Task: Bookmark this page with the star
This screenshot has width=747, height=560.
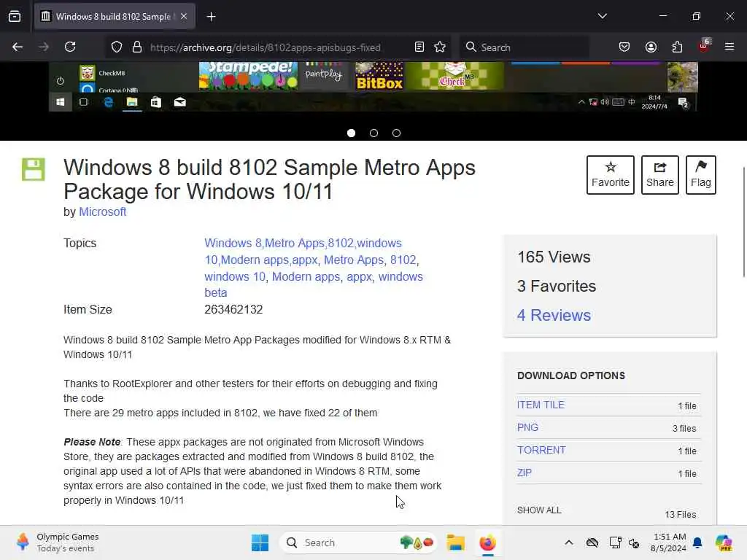Action: tap(440, 47)
